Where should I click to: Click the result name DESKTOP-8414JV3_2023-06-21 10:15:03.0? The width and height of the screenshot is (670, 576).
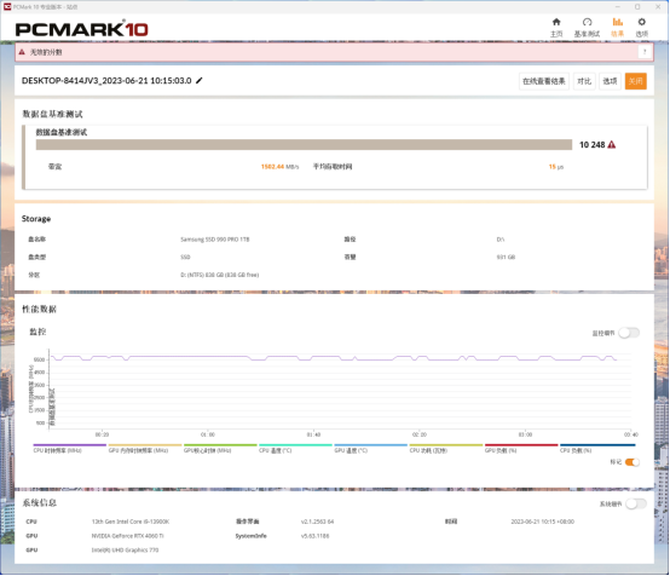pos(106,81)
